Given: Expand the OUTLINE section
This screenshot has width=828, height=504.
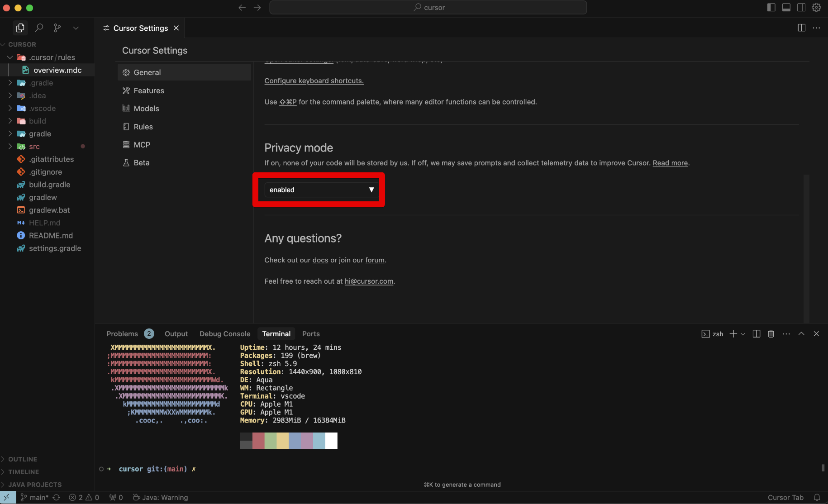Looking at the screenshot, I should coord(47,459).
